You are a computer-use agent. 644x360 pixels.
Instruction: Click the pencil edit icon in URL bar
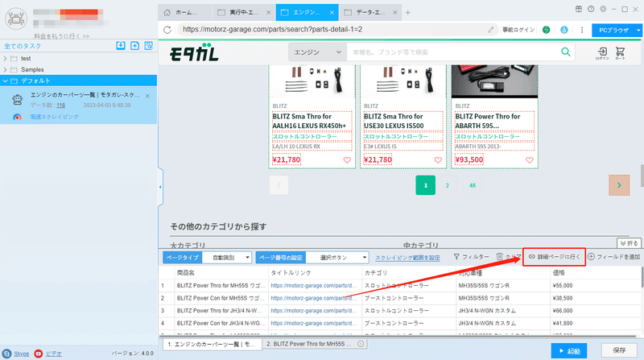[x=491, y=30]
